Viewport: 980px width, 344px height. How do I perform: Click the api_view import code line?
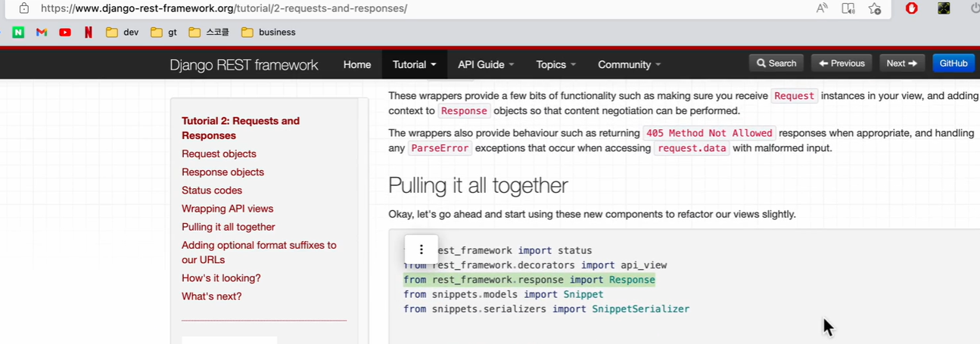pyautogui.click(x=535, y=265)
